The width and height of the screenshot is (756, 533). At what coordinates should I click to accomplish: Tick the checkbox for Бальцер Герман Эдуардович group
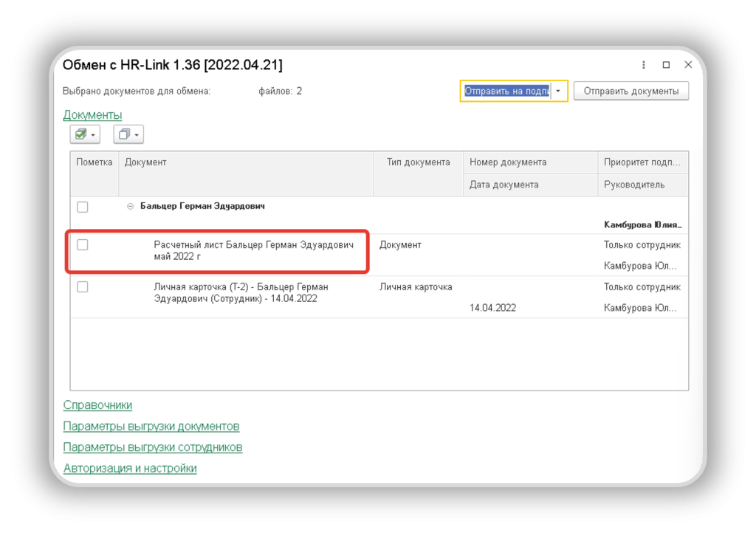pyautogui.click(x=83, y=207)
